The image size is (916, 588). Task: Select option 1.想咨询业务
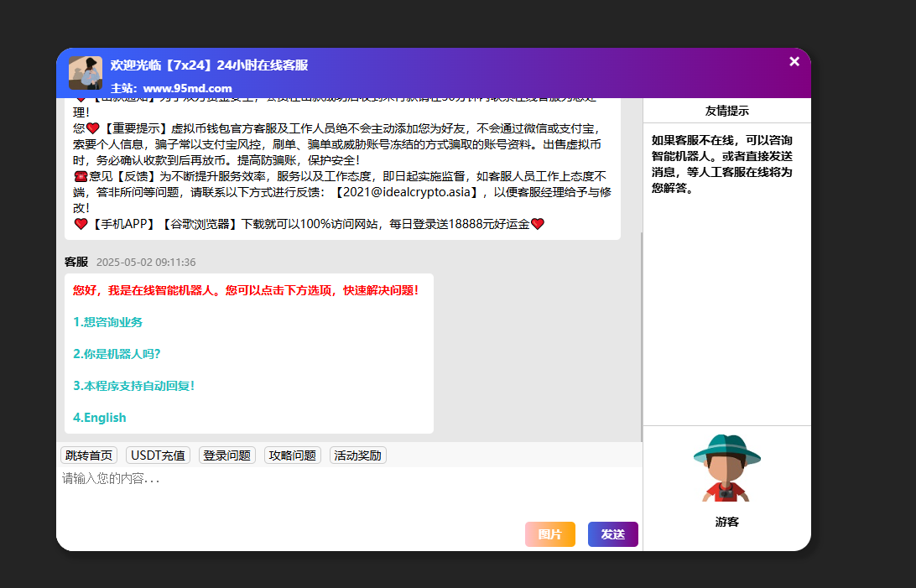(107, 322)
